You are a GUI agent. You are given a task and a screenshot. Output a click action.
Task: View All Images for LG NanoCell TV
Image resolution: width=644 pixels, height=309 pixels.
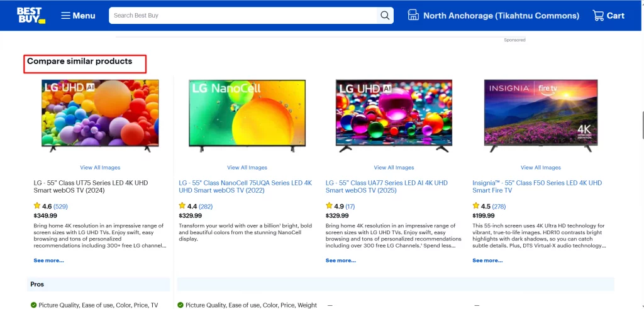click(x=247, y=168)
